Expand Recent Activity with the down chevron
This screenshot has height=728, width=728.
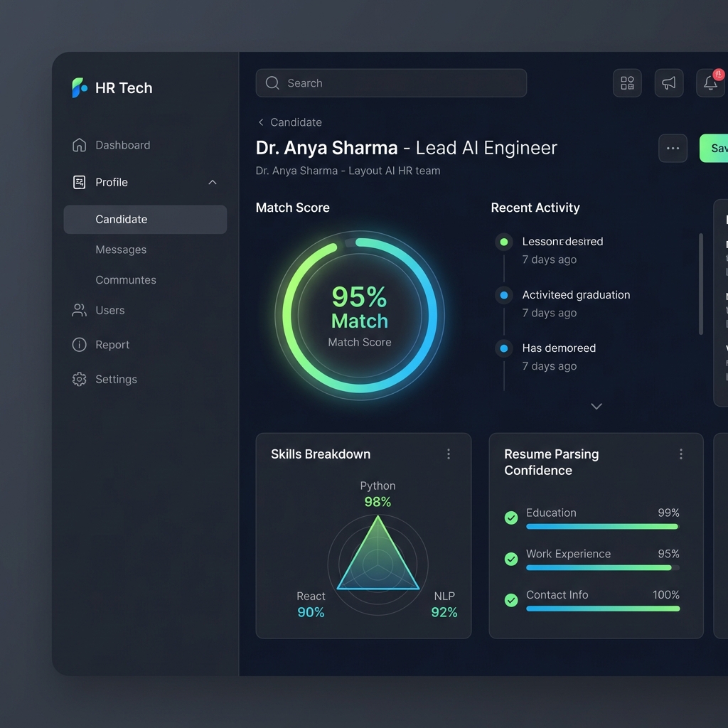[596, 407]
